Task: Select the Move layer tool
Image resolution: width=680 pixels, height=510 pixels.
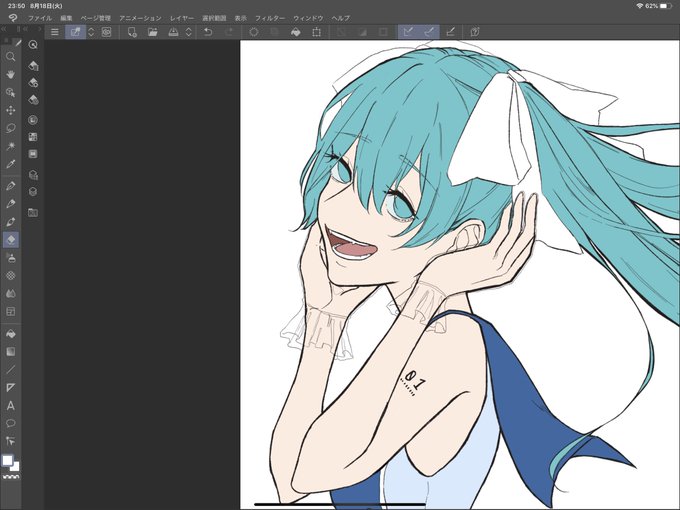Action: (x=11, y=110)
